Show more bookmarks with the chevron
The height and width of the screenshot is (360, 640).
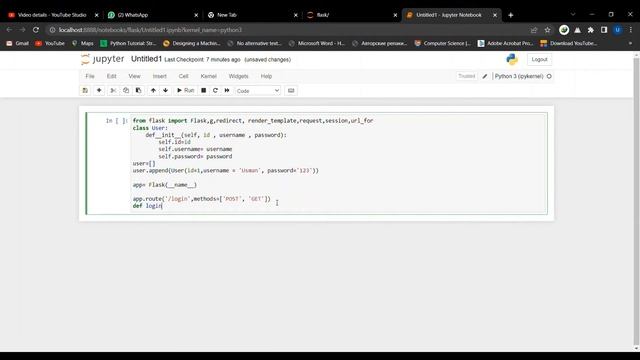pos(630,43)
